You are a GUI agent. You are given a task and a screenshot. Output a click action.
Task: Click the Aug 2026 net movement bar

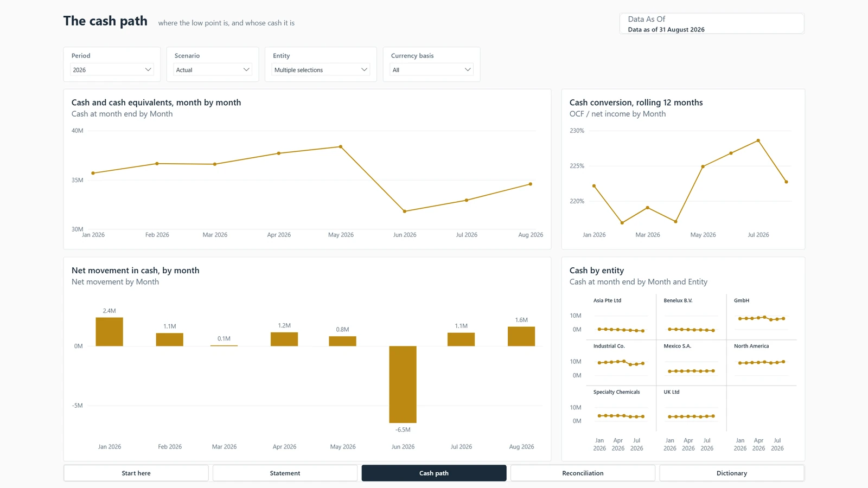pyautogui.click(x=521, y=336)
